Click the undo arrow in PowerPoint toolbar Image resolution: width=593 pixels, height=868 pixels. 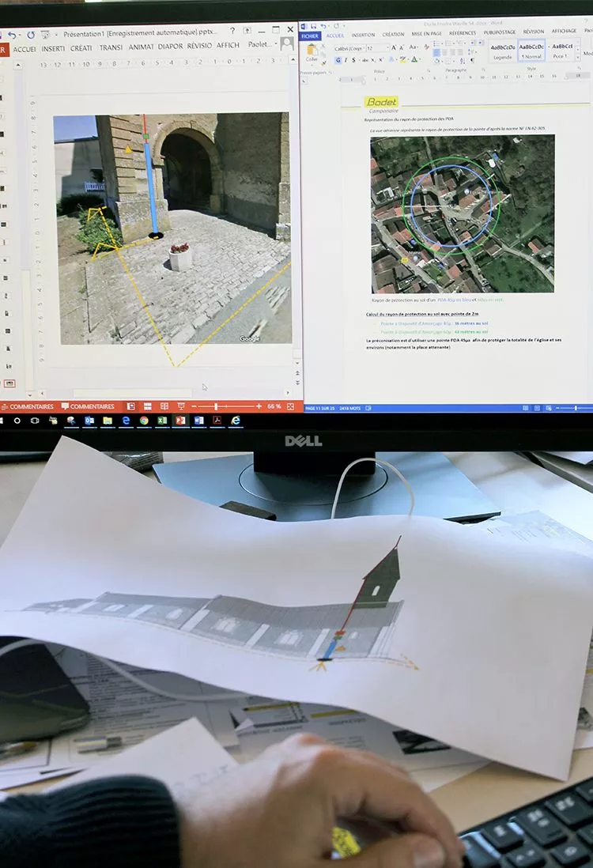click(x=13, y=35)
